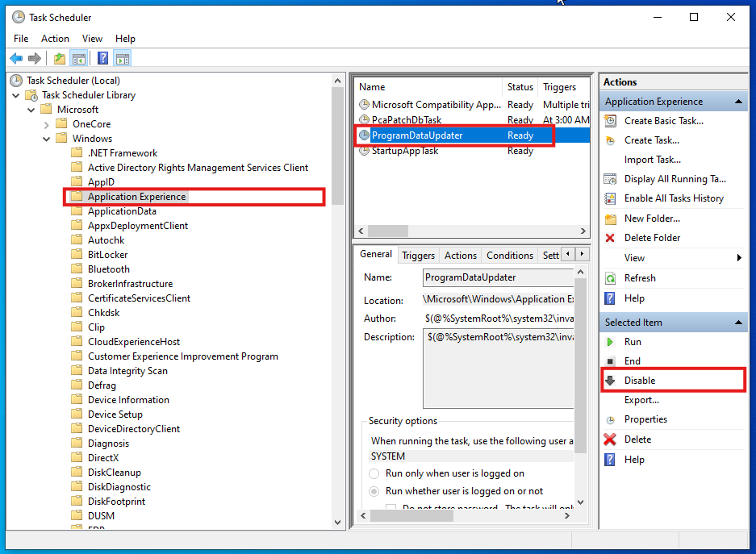Click the tree pane vertical scrollbar thumb
The width and height of the screenshot is (756, 554).
click(337, 145)
